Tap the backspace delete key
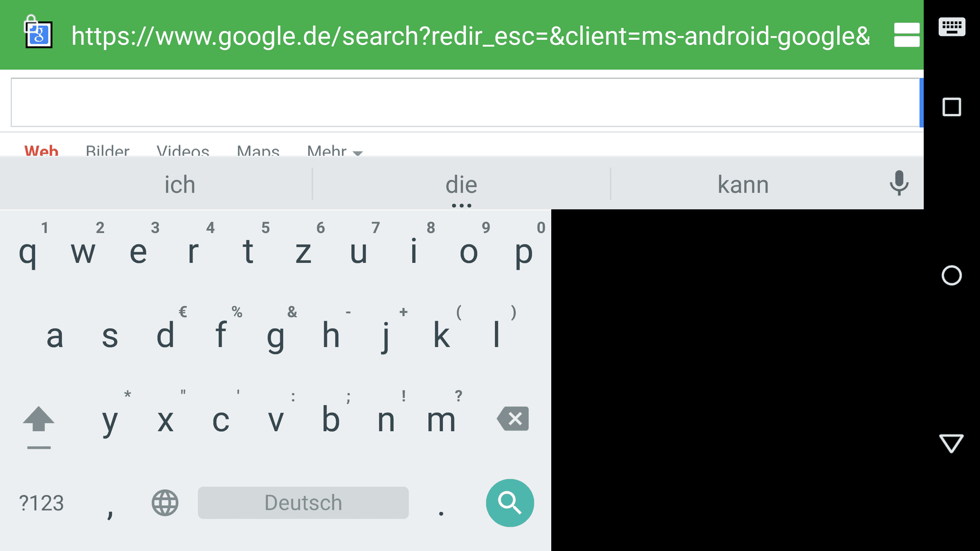 [513, 419]
